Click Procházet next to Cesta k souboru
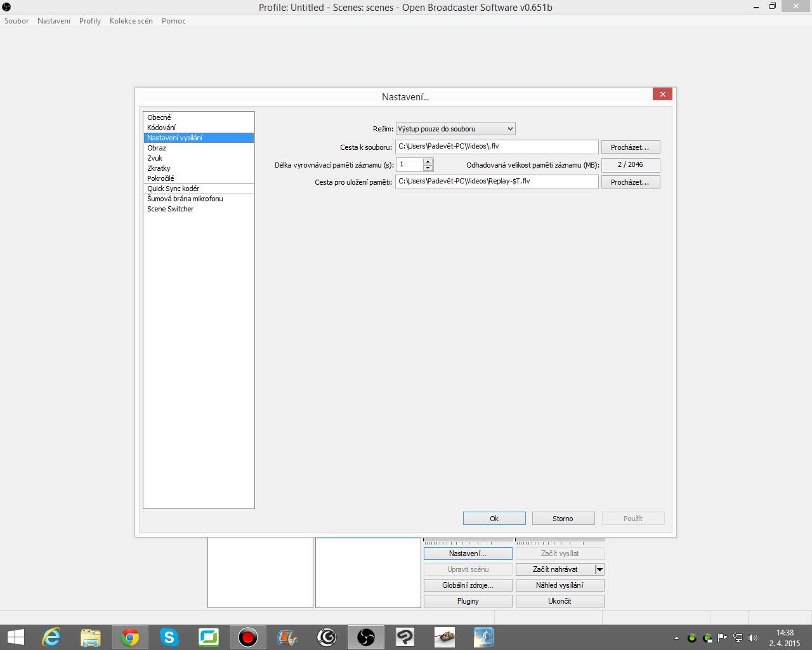This screenshot has width=812, height=650. click(x=630, y=147)
